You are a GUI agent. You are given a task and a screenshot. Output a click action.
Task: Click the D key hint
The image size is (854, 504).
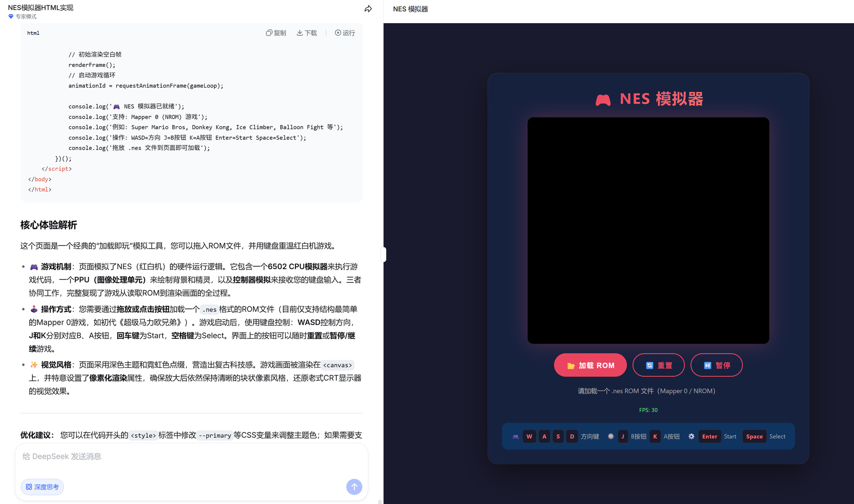(x=572, y=436)
